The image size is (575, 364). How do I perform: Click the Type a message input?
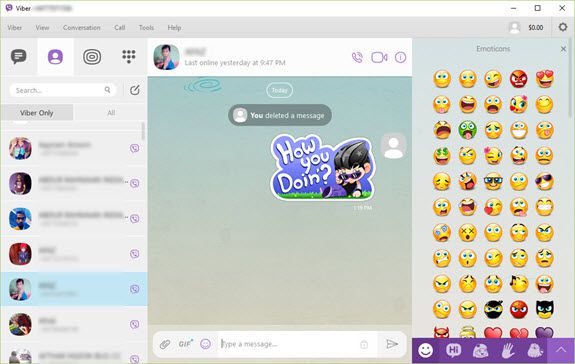tap(290, 344)
